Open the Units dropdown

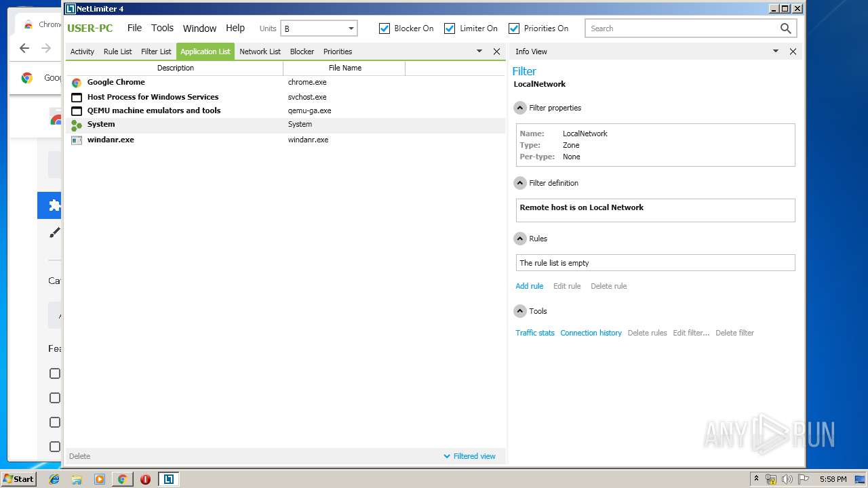coord(319,28)
